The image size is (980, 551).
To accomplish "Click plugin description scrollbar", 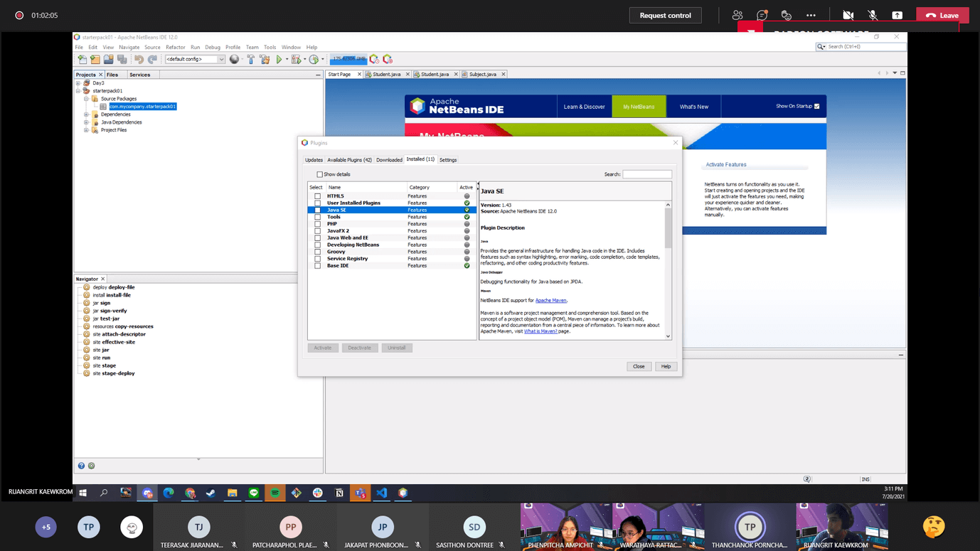I will point(668,228).
